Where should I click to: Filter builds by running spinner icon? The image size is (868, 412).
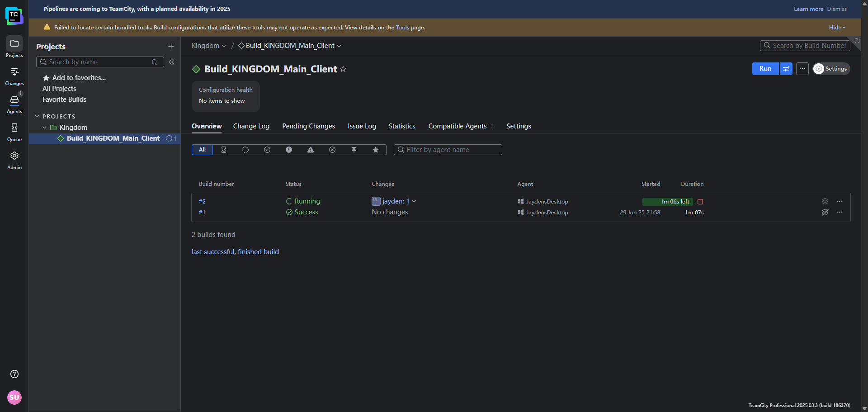[245, 150]
